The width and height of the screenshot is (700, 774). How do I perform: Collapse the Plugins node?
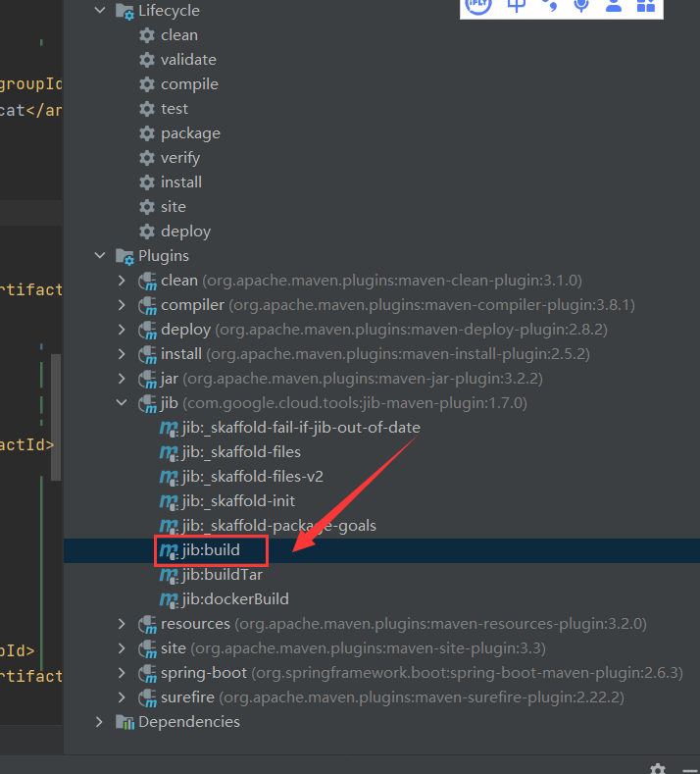(100, 256)
